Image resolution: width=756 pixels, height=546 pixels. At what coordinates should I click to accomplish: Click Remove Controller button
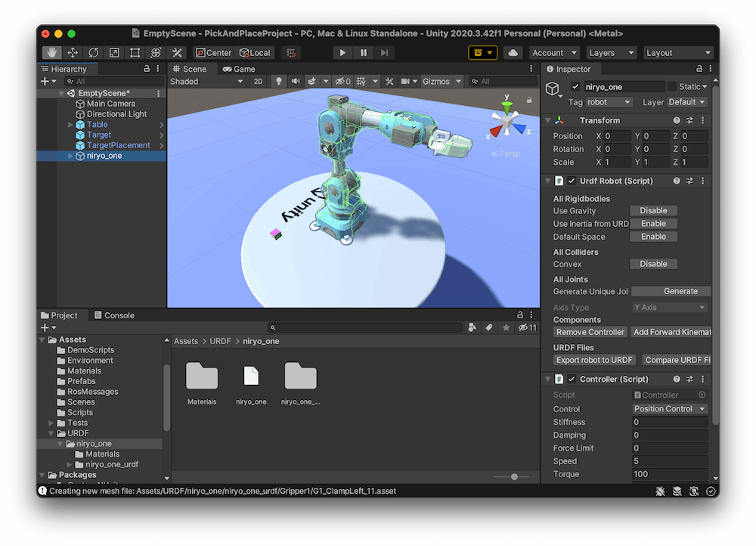click(x=590, y=332)
